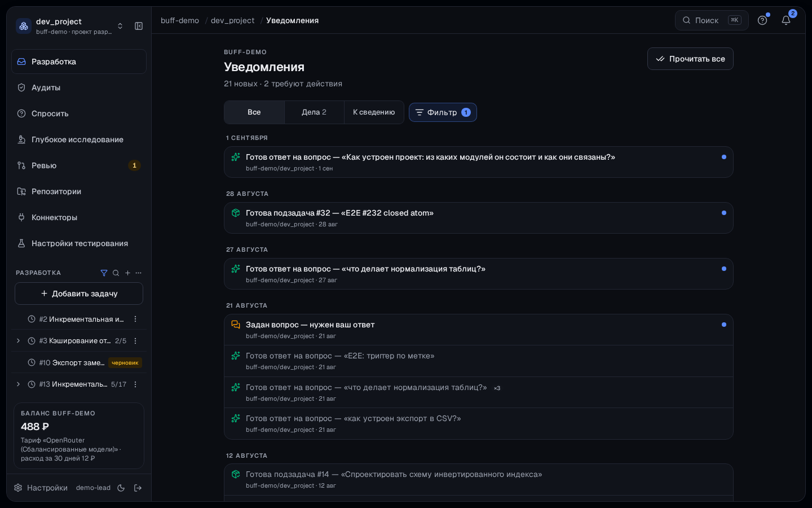Screen dimensions: 812x508
Task: Click the task search magnifier icon
Action: pyautogui.click(x=116, y=273)
